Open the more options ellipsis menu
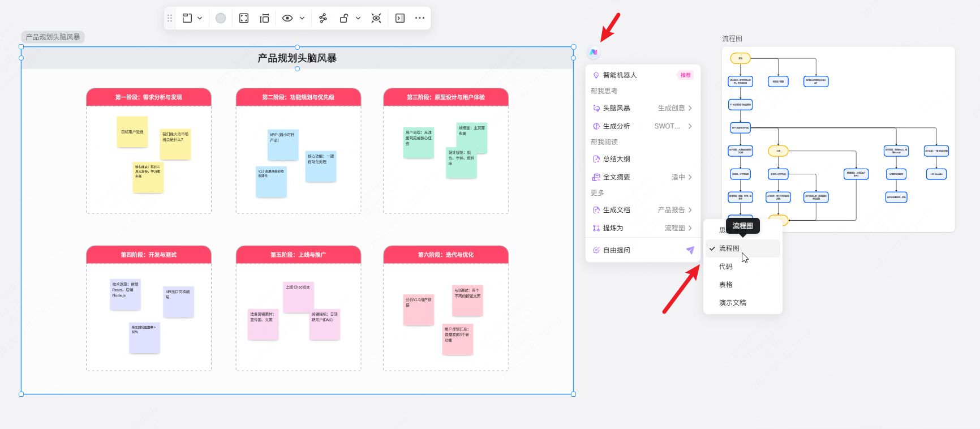This screenshot has height=429, width=980. click(420, 18)
